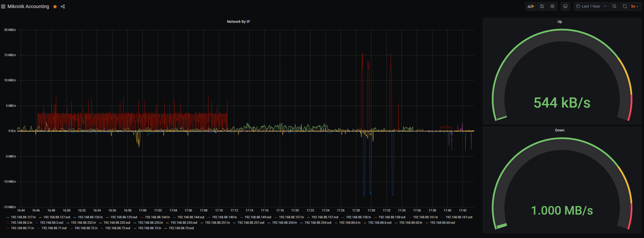Screen dimensions: 644x238
Task: Select legend entry 192.168.88.254:out
Action: coord(318,223)
